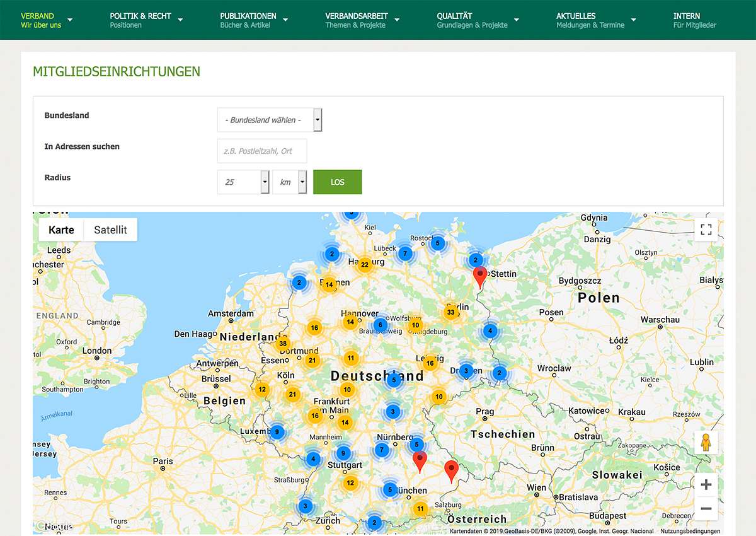
Task: Click the blue cluster 5 near Rostock
Action: (437, 243)
